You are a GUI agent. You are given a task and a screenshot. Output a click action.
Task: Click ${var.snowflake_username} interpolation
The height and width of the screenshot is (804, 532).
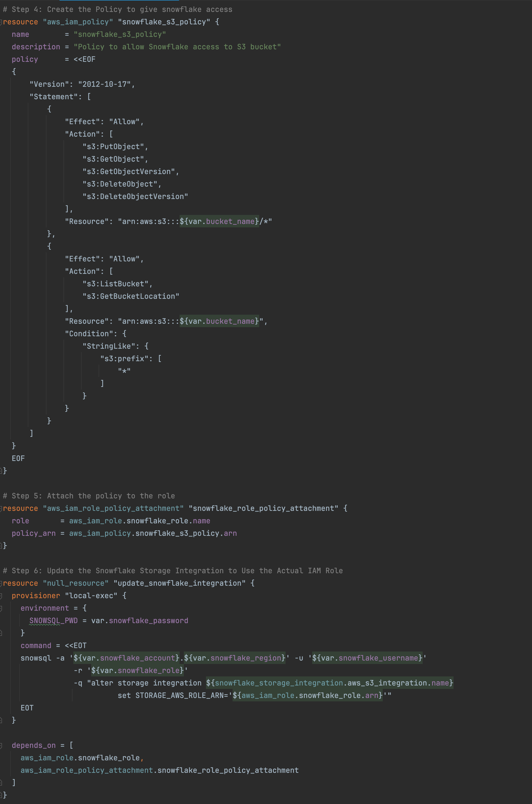tap(367, 658)
